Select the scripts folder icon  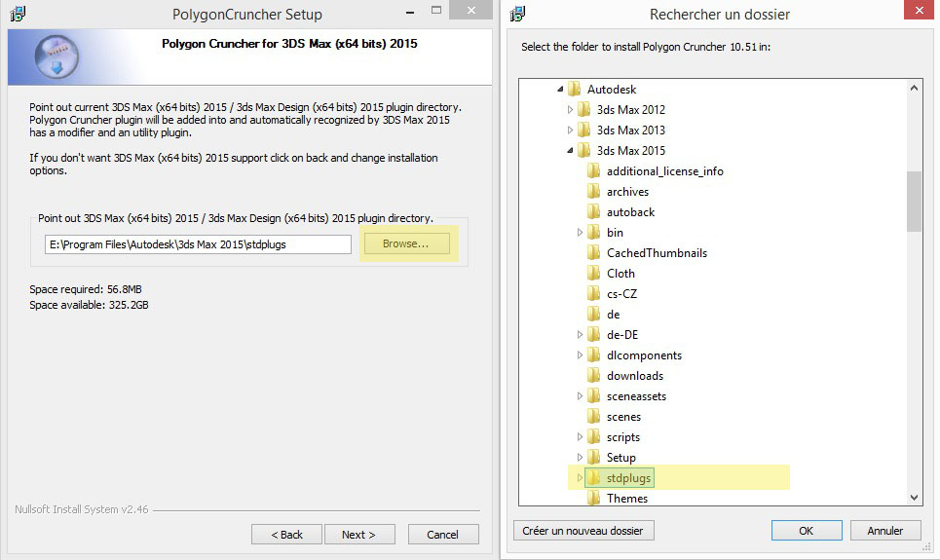tap(593, 437)
